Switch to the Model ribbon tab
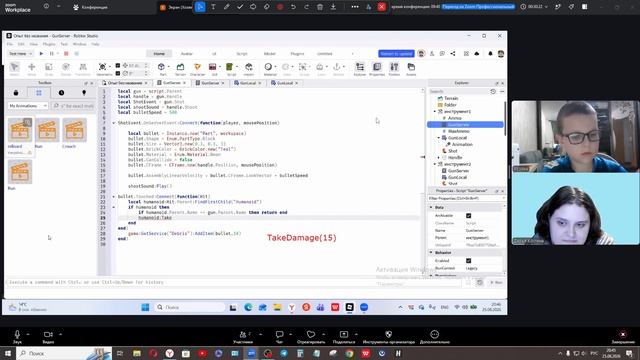Screen dimensions: 640x360 [269, 53]
